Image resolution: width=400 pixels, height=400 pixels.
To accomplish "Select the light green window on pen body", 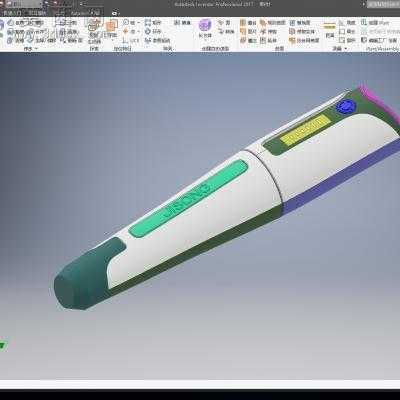I will [x=188, y=198].
